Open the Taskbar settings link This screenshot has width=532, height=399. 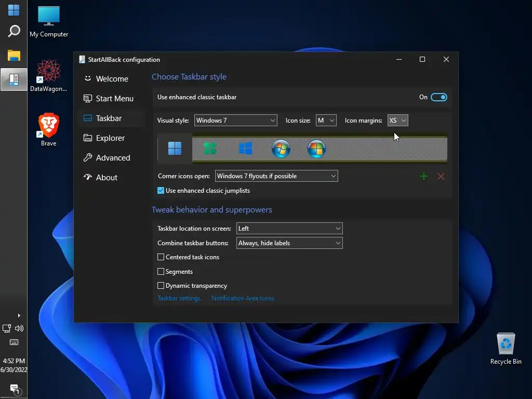[x=179, y=298]
